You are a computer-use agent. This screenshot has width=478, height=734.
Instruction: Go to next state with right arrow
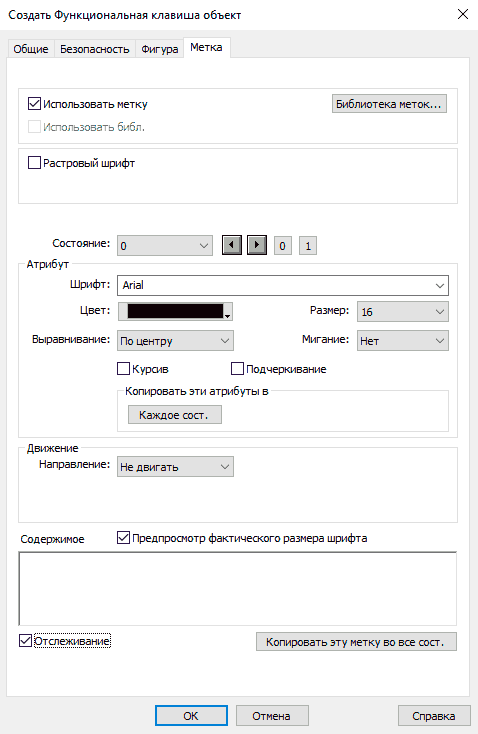point(257,245)
